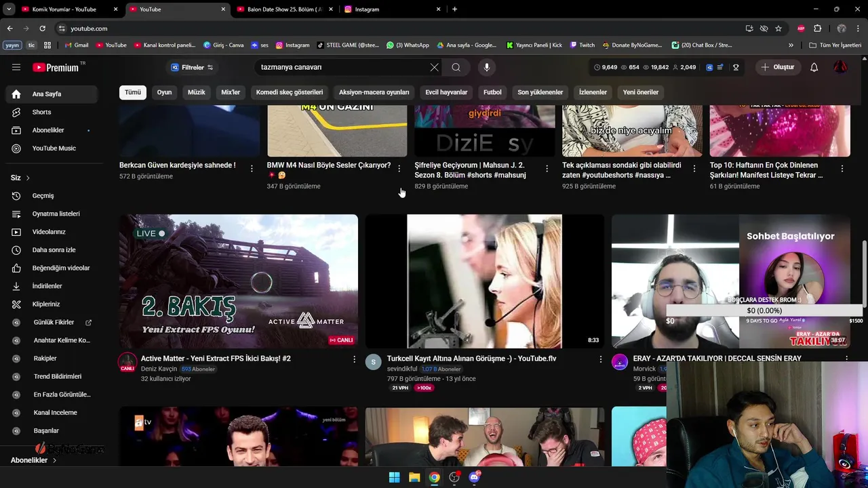
Task: Open the notifications bell
Action: pos(814,67)
